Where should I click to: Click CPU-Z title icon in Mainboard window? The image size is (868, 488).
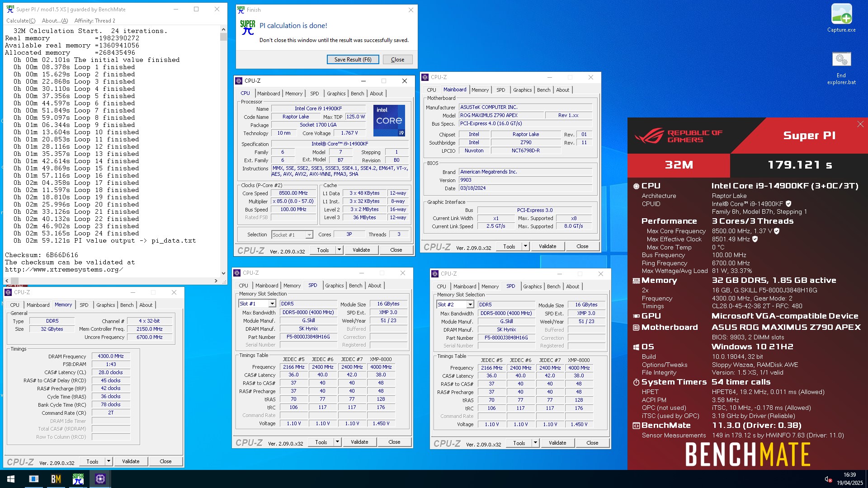point(425,77)
